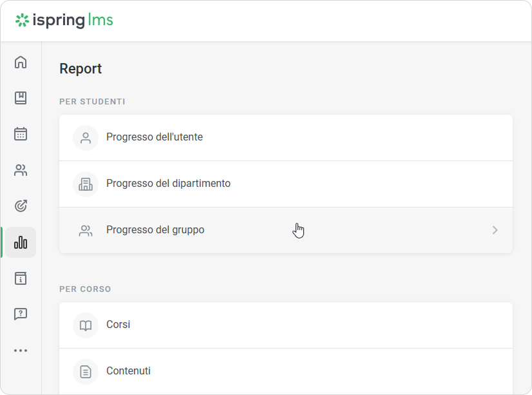Image resolution: width=532 pixels, height=395 pixels.
Task: Click the chevron arrow on Progresso del gruppo
Action: [495, 230]
